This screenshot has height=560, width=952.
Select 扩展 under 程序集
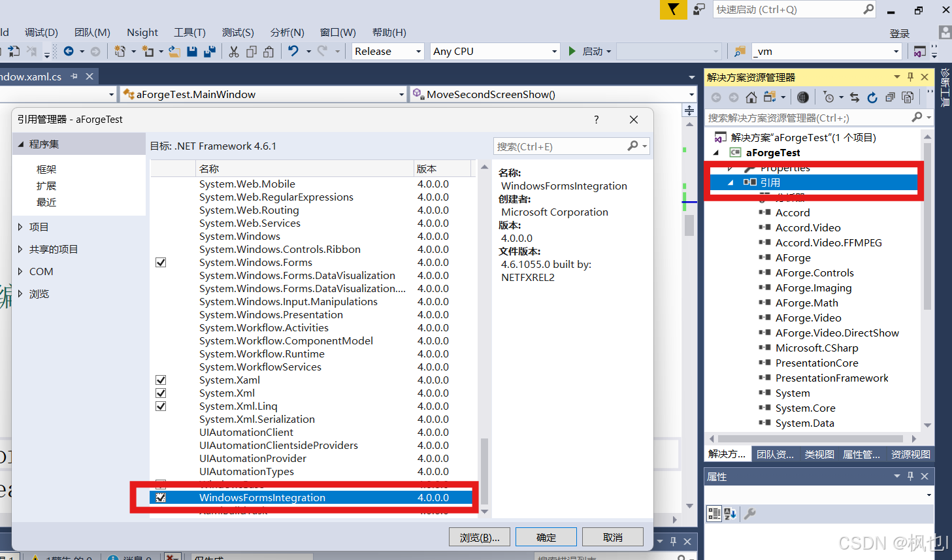[46, 186]
